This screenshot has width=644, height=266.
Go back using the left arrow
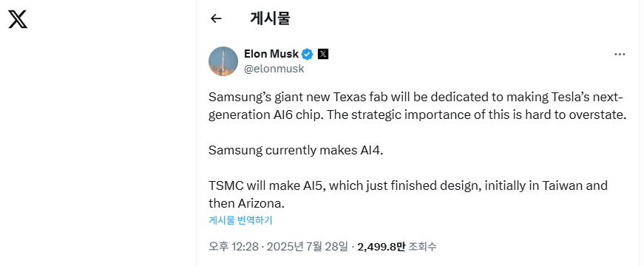pyautogui.click(x=216, y=18)
